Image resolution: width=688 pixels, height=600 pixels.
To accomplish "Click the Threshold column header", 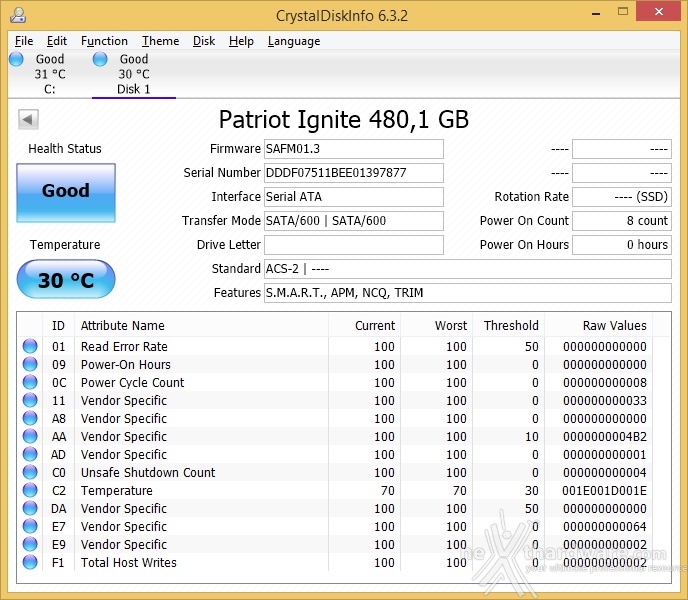I will pos(509,325).
